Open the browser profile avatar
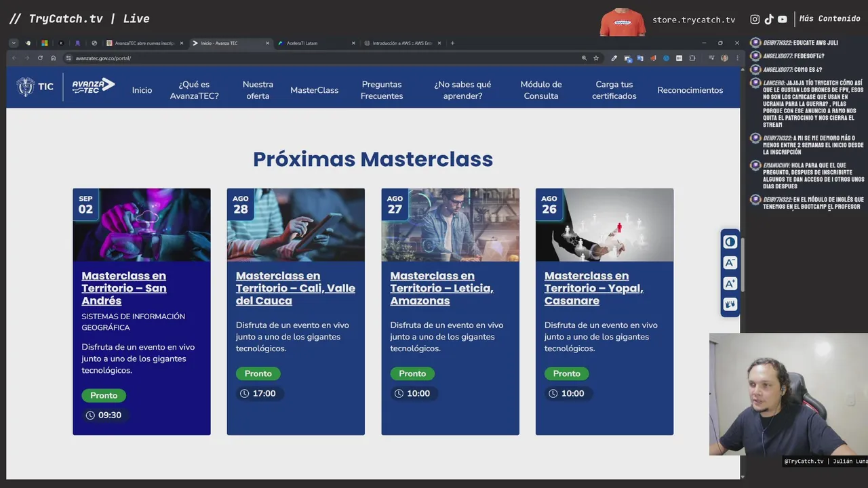 click(724, 58)
